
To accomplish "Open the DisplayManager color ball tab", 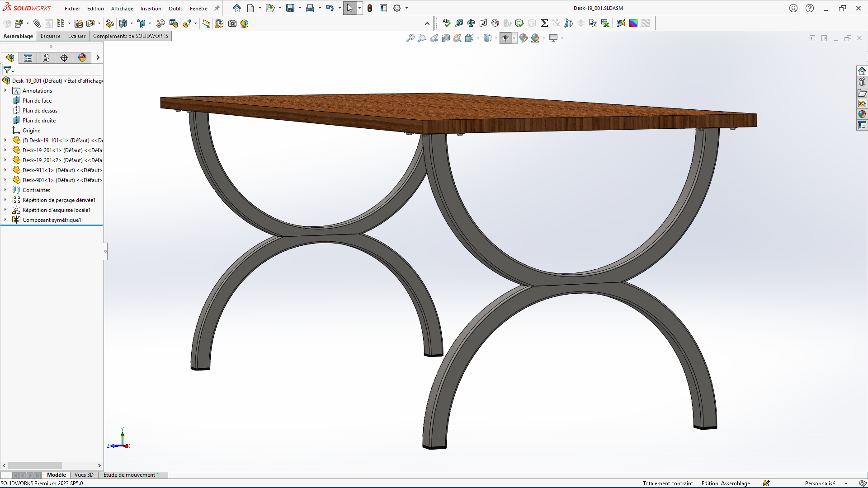I will (82, 57).
